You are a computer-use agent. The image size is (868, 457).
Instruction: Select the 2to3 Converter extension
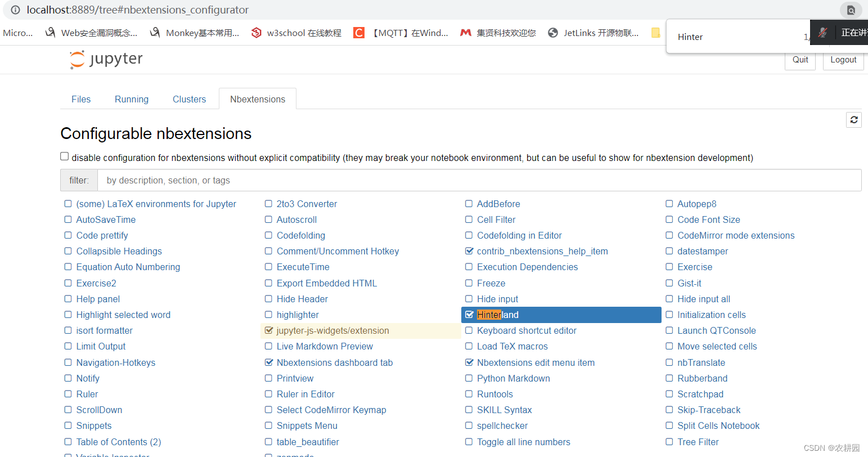[x=307, y=204]
